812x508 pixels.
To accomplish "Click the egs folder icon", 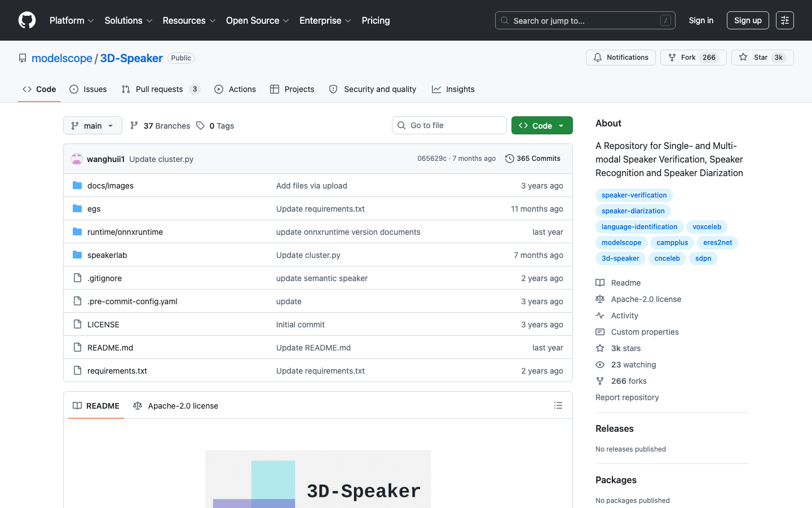I will click(77, 209).
